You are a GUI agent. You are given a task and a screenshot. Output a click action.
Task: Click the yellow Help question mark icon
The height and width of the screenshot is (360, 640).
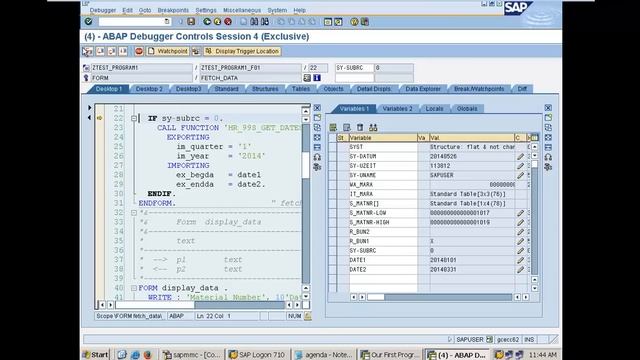[354, 22]
